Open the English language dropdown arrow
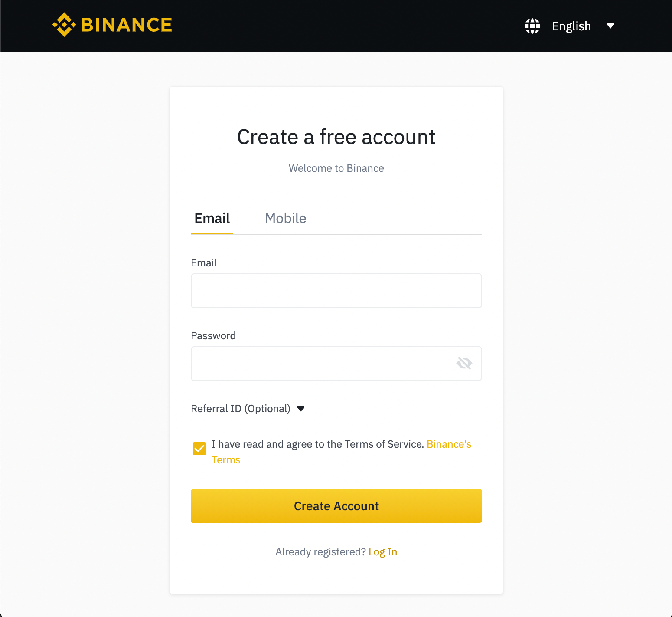 point(610,26)
